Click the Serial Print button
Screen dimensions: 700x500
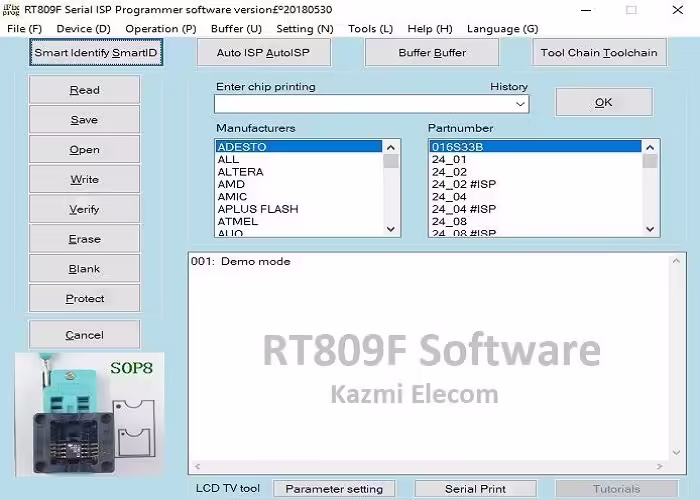point(475,489)
